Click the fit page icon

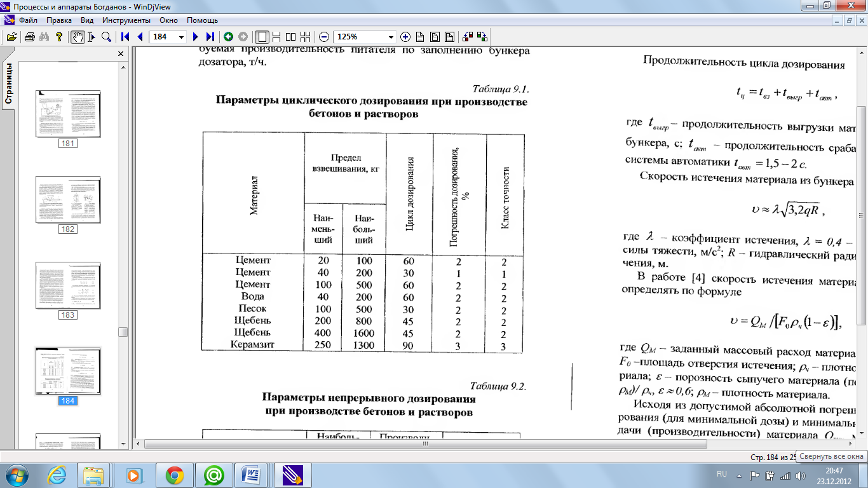(x=435, y=37)
